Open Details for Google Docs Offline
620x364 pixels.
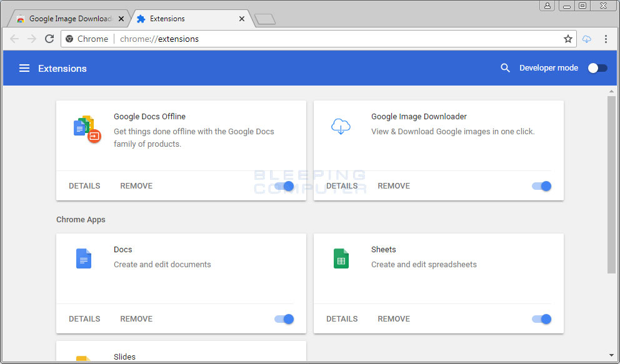84,186
